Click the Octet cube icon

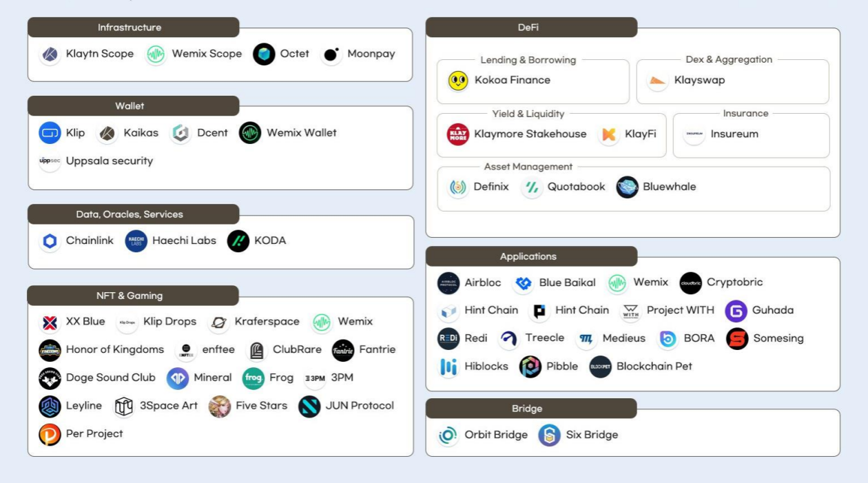tap(264, 54)
